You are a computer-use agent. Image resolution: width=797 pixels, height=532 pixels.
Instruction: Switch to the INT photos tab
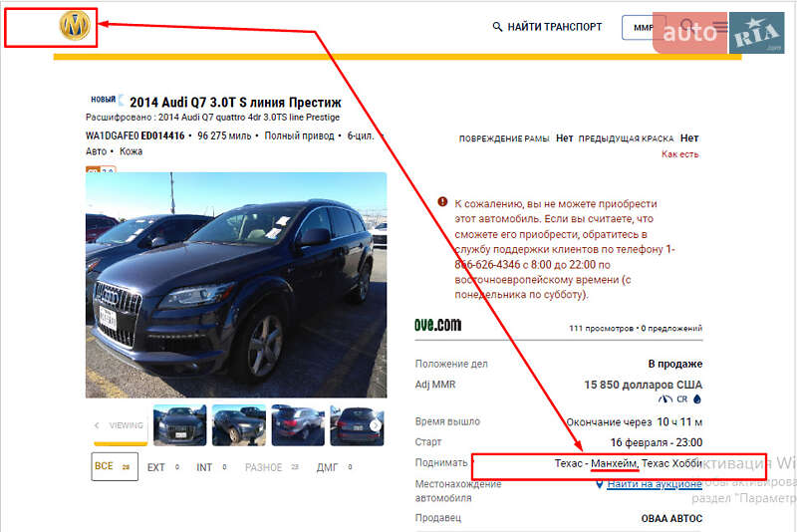coord(211,467)
